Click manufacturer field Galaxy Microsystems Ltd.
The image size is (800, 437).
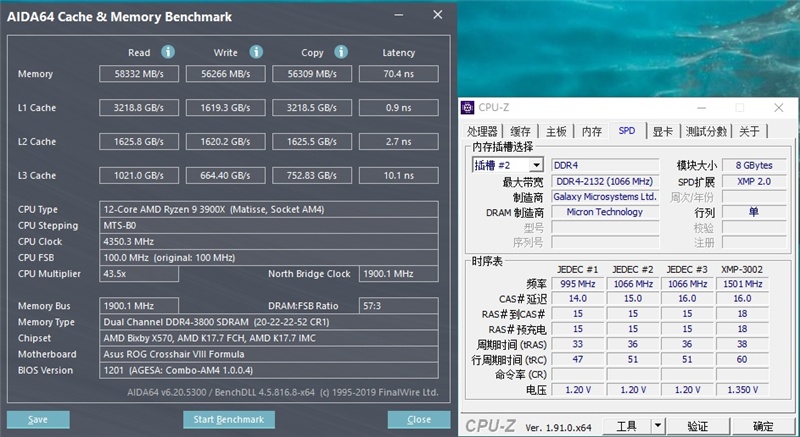point(605,197)
